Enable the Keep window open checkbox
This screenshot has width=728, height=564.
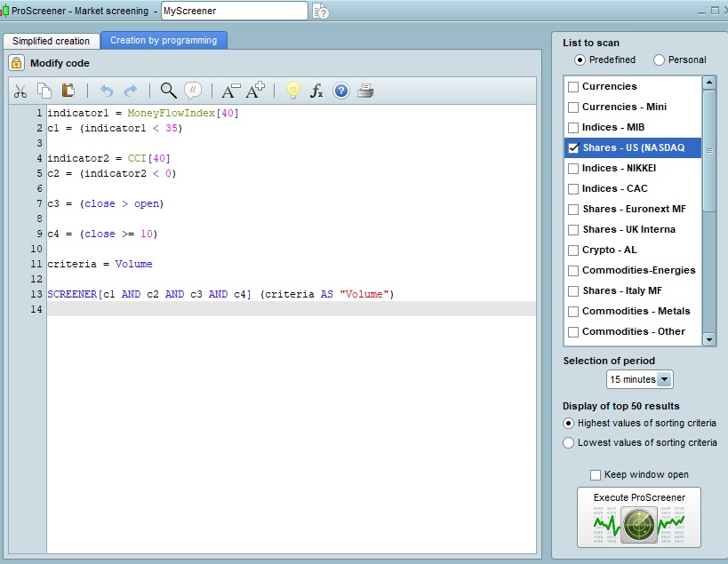[x=596, y=474]
